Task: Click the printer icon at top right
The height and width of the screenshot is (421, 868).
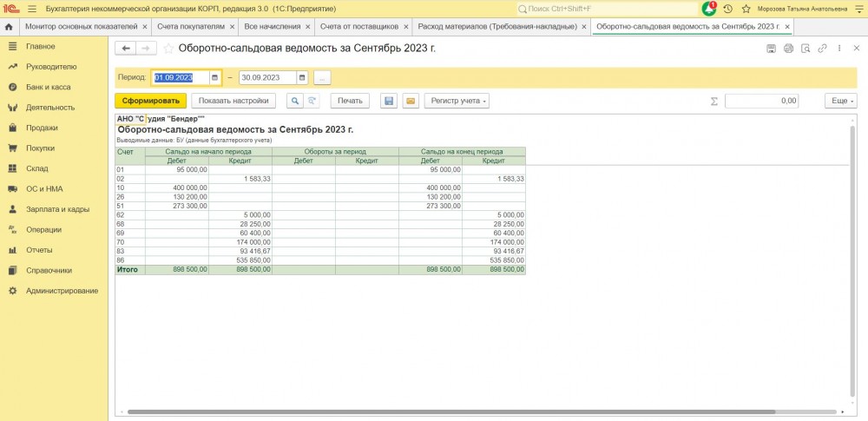Action: [788, 49]
